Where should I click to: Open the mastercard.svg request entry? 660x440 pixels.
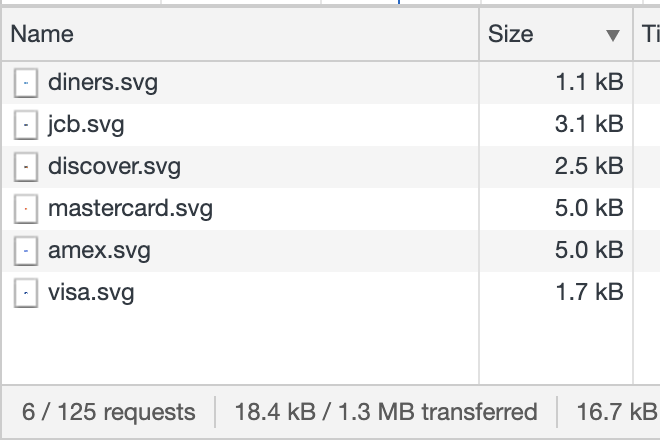[x=130, y=209]
